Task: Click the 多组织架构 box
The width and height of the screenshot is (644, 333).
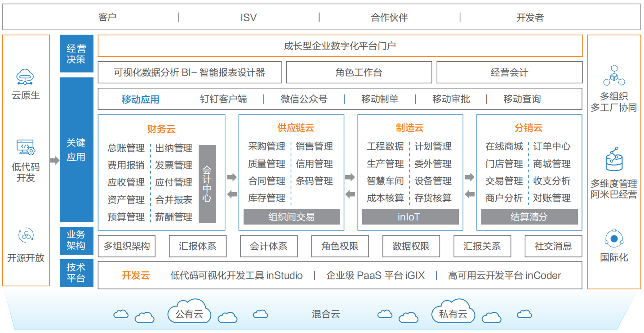Action: 126,246
